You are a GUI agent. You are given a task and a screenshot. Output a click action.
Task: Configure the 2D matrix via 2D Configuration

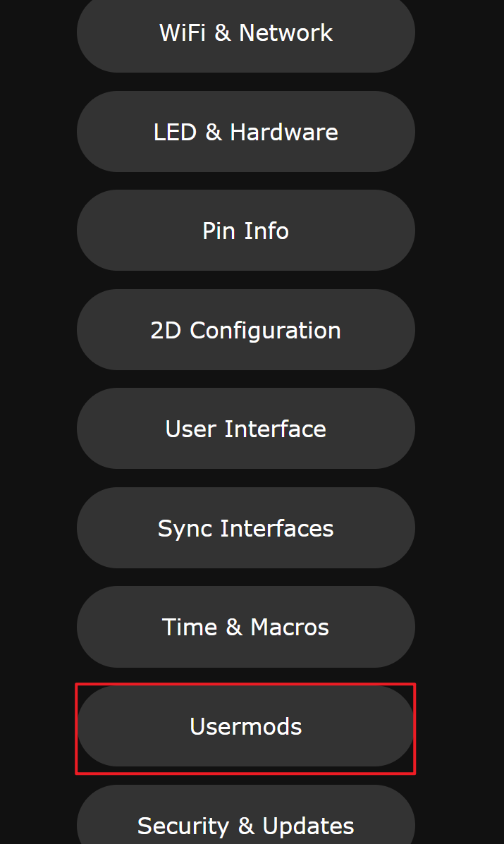pyautogui.click(x=246, y=330)
